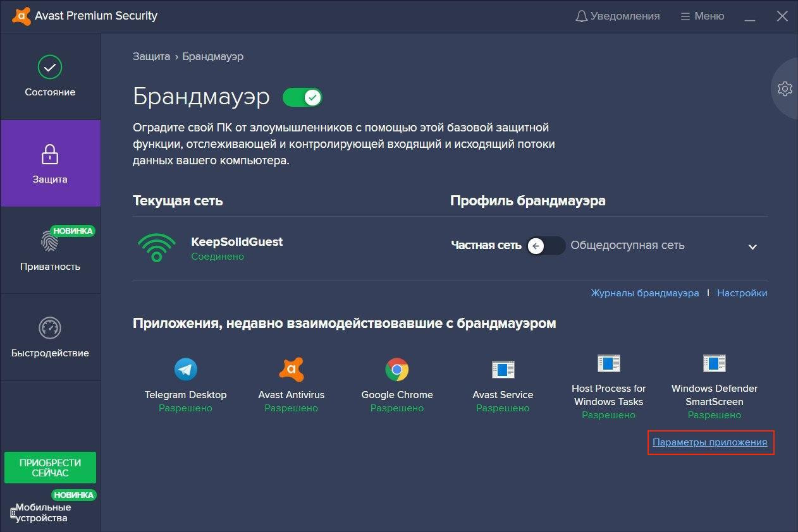Image resolution: width=798 pixels, height=532 pixels.
Task: Switch to the Приватность sidebar tab
Action: (x=50, y=250)
